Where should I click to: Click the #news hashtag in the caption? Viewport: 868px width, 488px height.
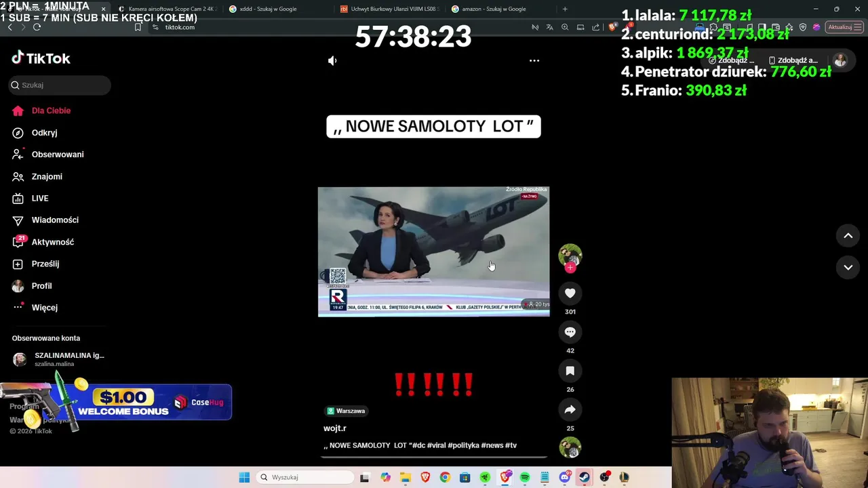coord(492,445)
